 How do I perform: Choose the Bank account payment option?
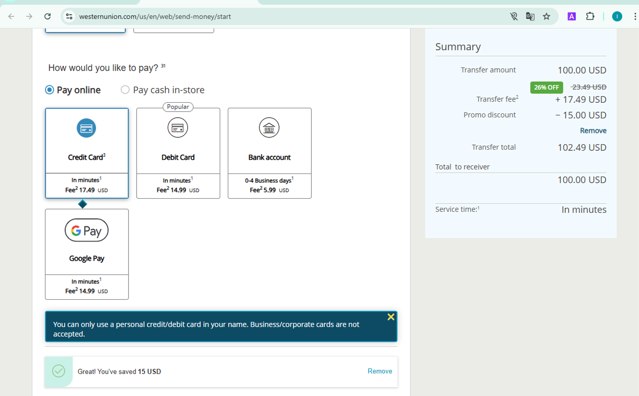pyautogui.click(x=269, y=153)
